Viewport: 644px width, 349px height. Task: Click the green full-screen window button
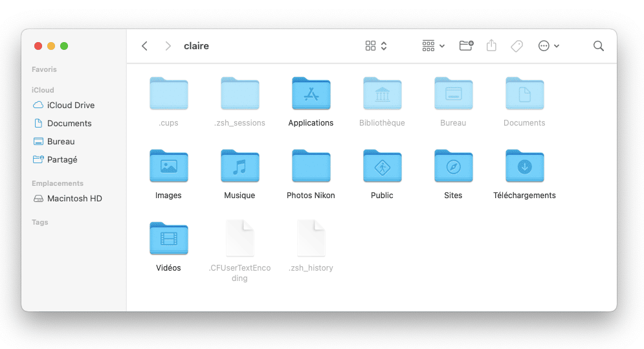(64, 46)
